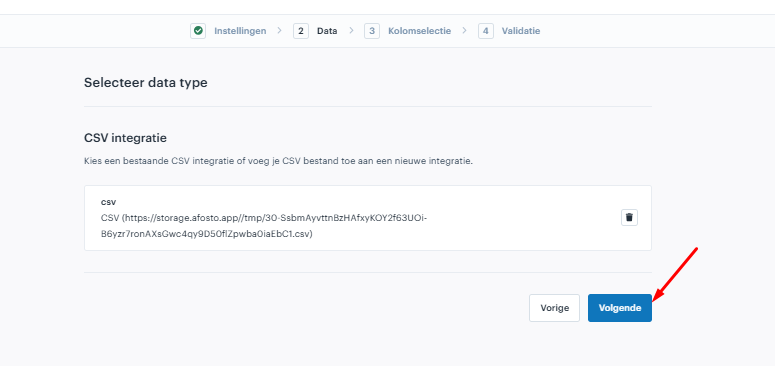Click the green checkmark icon beside Instellingen

pos(198,31)
